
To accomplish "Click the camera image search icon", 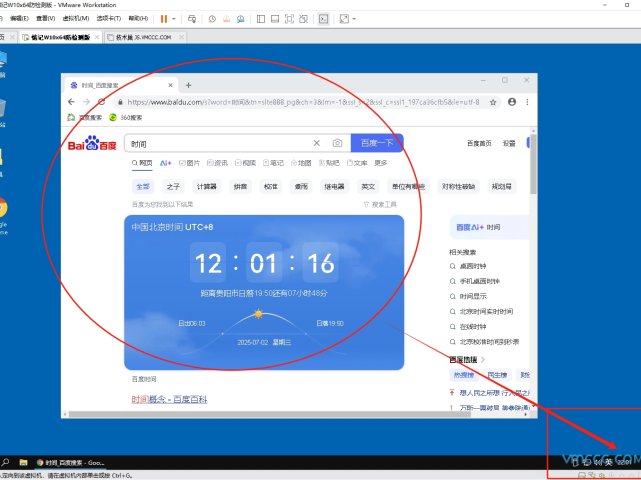I will [337, 144].
